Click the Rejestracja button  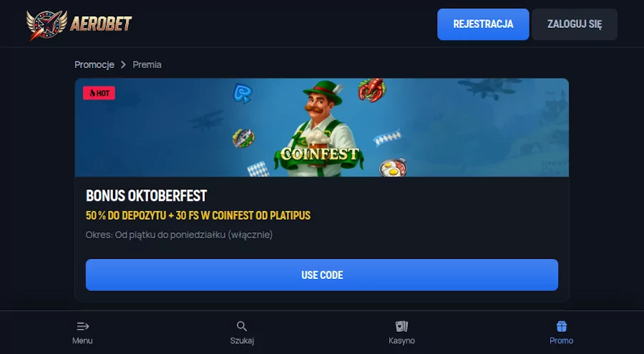pyautogui.click(x=483, y=24)
